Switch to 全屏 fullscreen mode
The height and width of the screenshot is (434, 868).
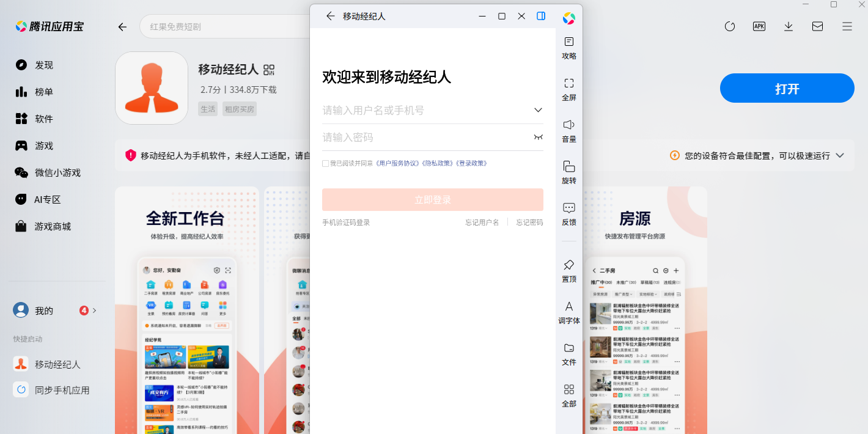coord(569,89)
